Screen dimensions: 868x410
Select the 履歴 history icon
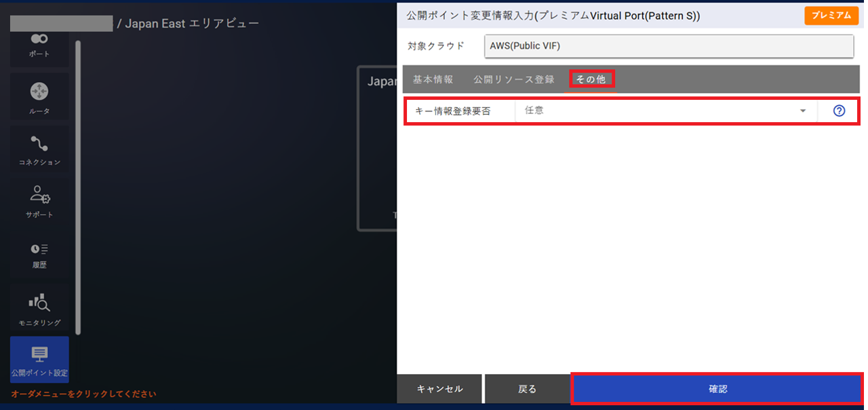(39, 255)
